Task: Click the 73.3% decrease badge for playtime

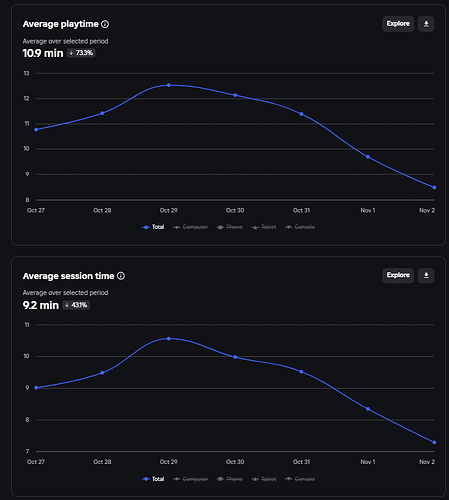Action: pyautogui.click(x=81, y=53)
